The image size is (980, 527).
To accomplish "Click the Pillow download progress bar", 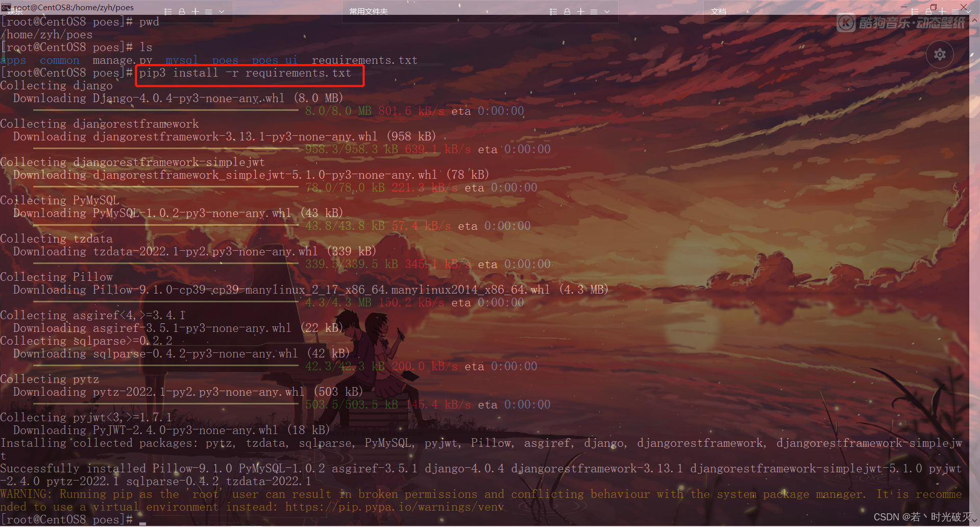I will coord(166,301).
